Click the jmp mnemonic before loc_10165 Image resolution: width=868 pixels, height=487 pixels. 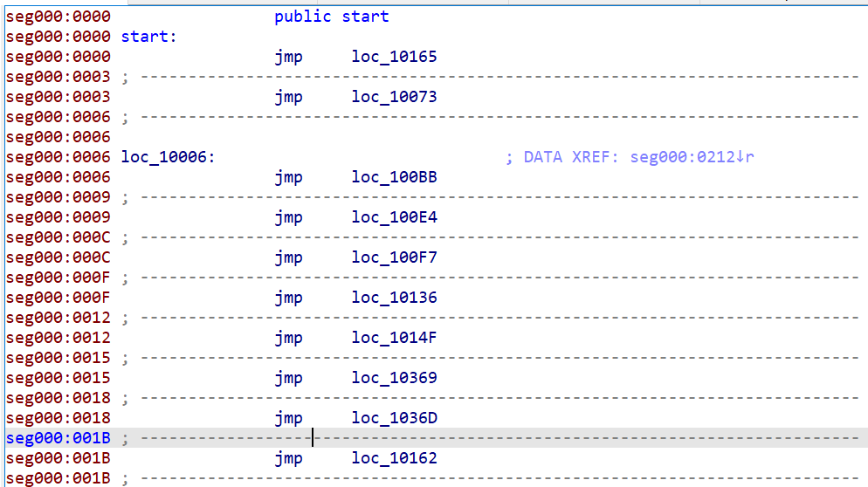[x=288, y=57]
